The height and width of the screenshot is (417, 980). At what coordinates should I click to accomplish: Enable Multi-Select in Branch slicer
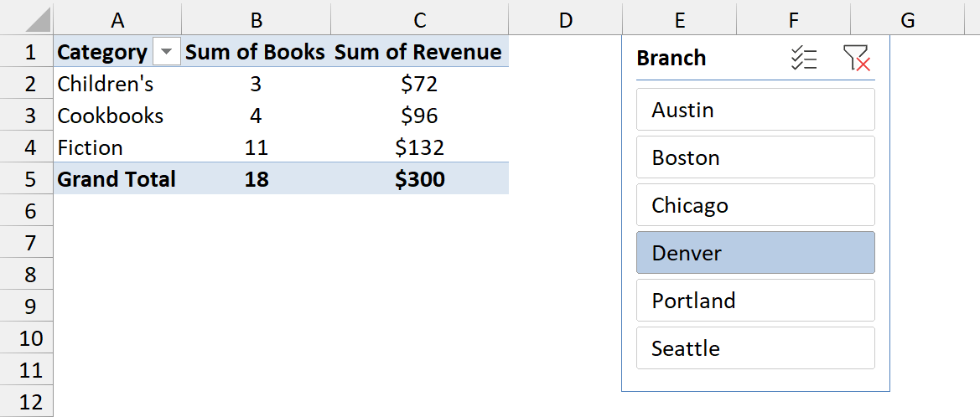pos(804,58)
